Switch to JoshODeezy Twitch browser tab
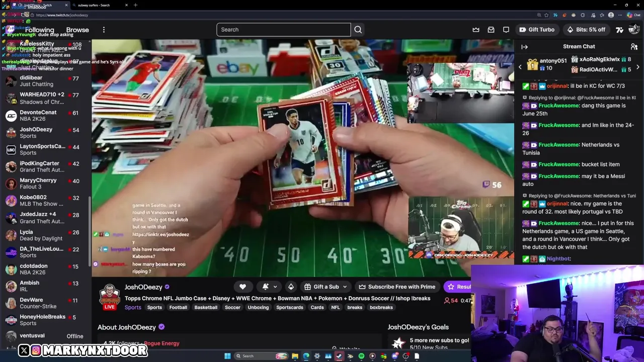The width and height of the screenshot is (644, 362). click(40, 5)
